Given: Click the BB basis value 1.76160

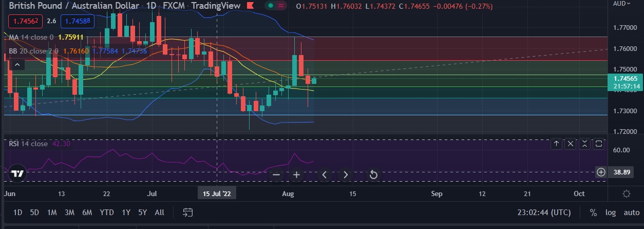Looking at the screenshot, I should (77, 51).
